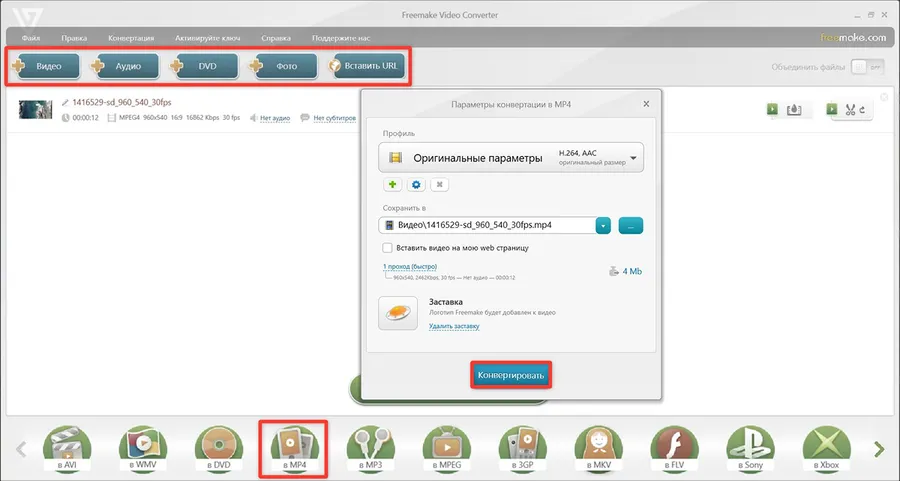This screenshot has width=900, height=481.
Task: Open the freemake.com link
Action: pyautogui.click(x=853, y=37)
